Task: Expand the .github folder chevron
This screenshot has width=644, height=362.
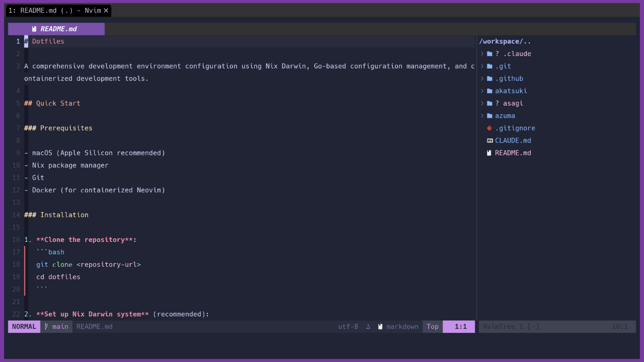Action: point(482,79)
